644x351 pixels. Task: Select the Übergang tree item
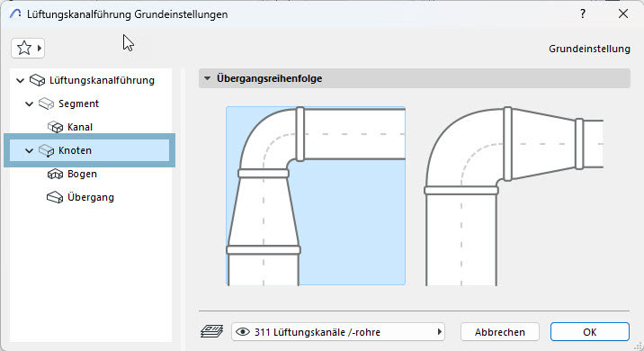pos(91,197)
